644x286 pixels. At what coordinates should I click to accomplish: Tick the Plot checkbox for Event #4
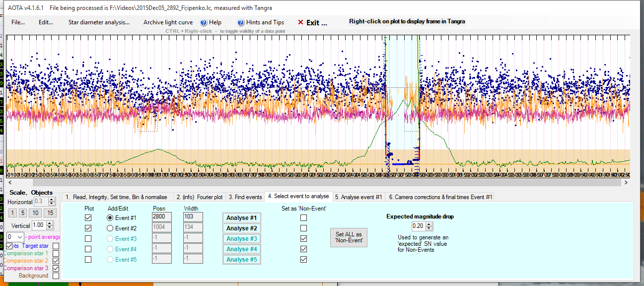[88, 249]
